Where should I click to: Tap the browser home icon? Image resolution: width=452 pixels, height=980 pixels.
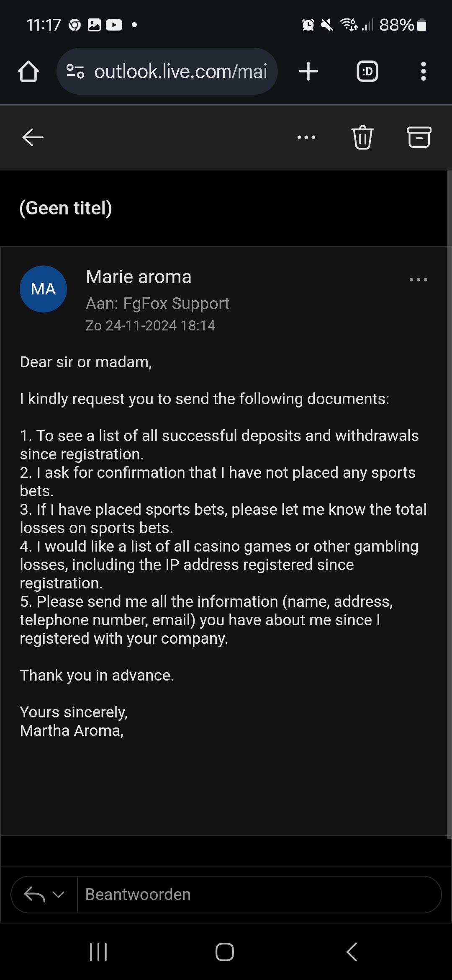click(x=28, y=71)
